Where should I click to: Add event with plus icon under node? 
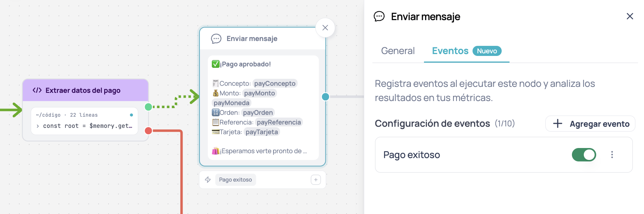pyautogui.click(x=316, y=180)
